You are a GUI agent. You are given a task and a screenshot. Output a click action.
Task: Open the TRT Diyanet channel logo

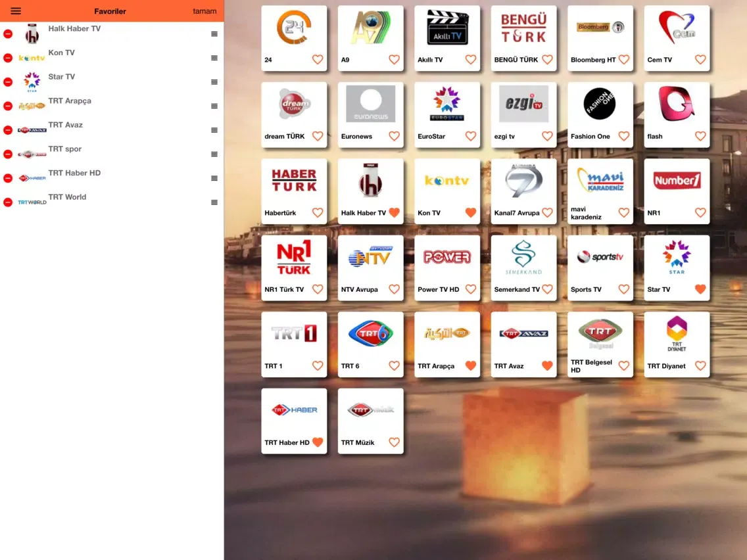(x=677, y=334)
